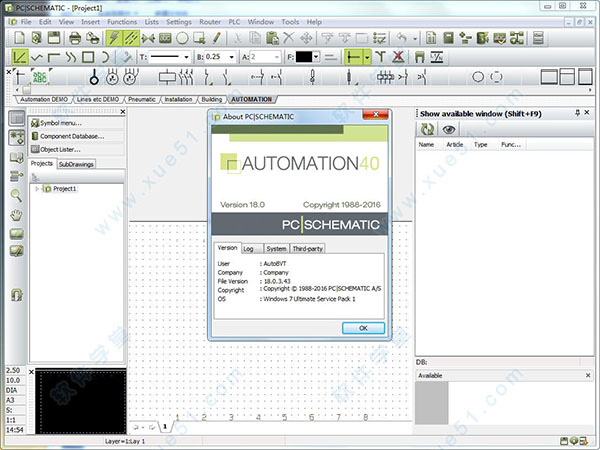Click the overview thumbnail window
Image resolution: width=600 pixels, height=450 pixels.
(81, 402)
